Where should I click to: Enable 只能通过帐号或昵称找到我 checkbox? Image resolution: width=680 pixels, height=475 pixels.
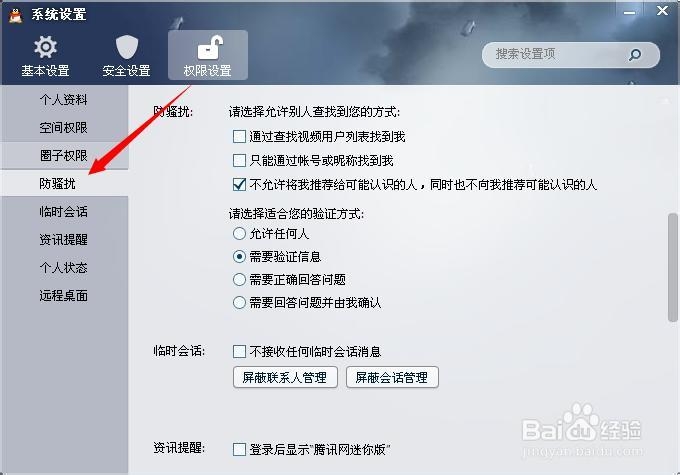coord(239,161)
